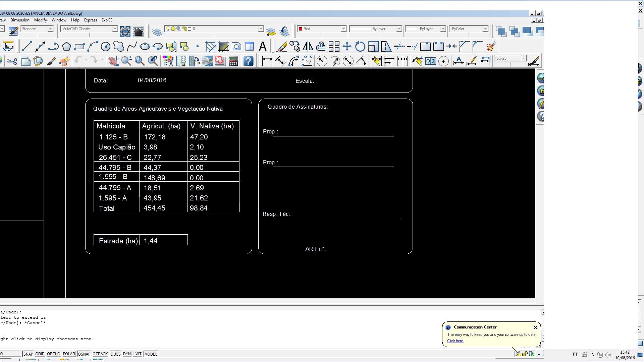Toggle SNAP mode in status bar

(28, 354)
